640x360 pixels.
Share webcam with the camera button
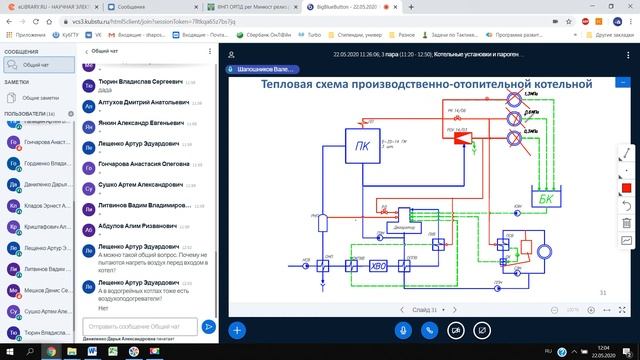pyautogui.click(x=456, y=330)
